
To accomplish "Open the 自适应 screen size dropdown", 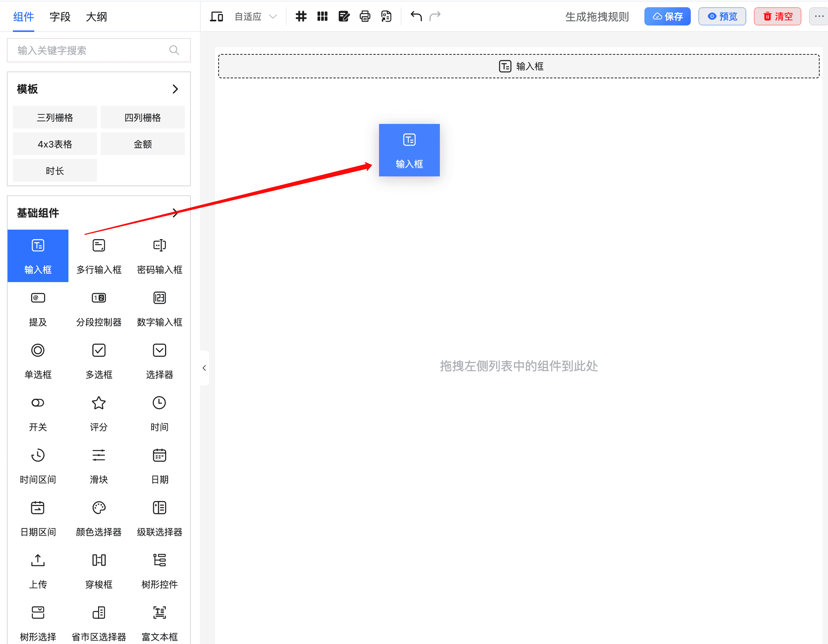I will [256, 16].
